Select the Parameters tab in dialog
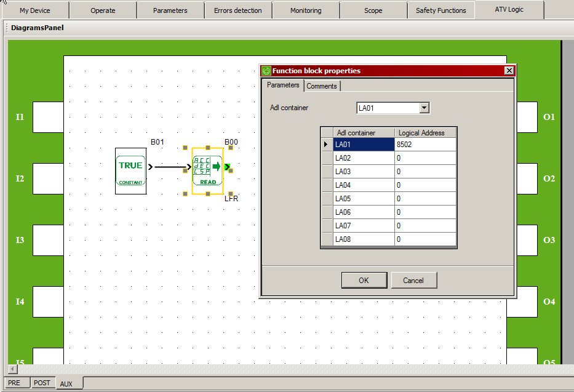 click(283, 85)
